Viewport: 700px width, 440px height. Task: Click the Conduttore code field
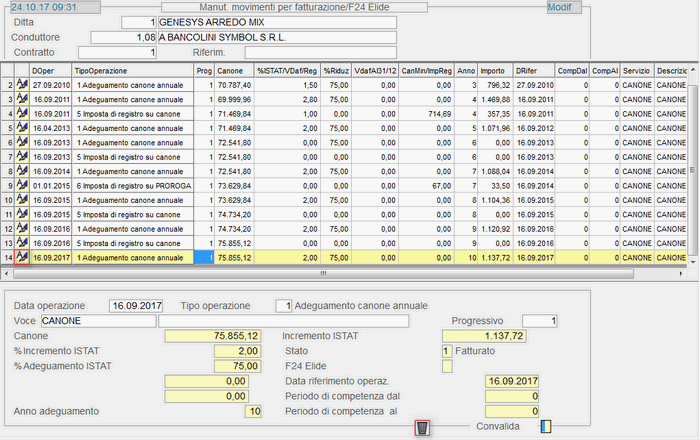coord(123,37)
